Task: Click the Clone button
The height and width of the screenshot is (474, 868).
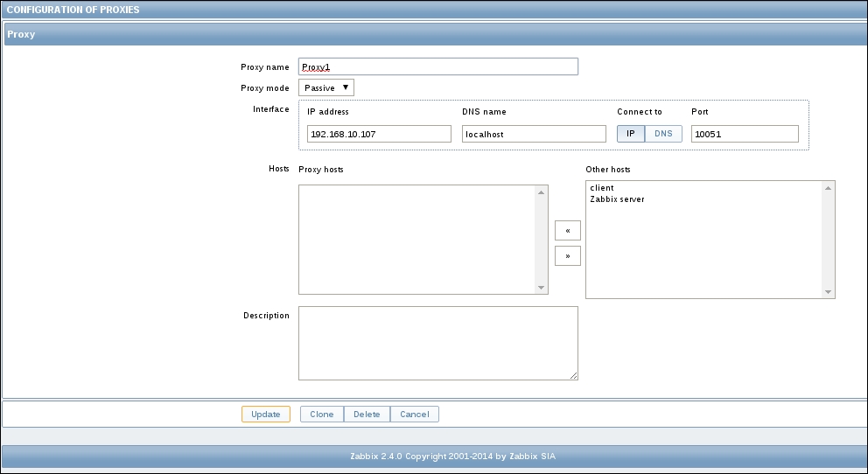Action: tap(322, 415)
